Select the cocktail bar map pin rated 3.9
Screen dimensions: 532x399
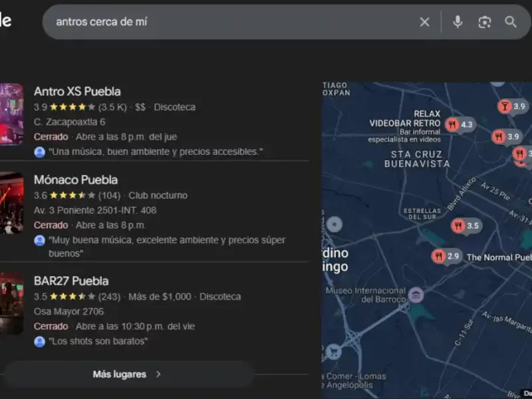pos(513,106)
